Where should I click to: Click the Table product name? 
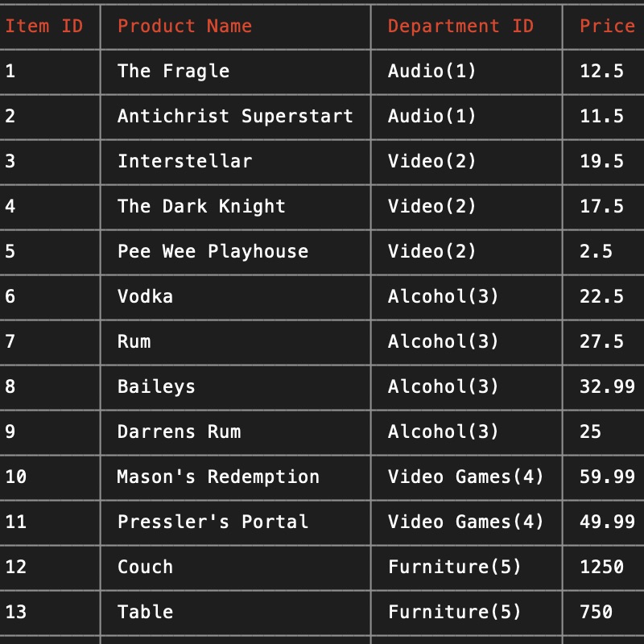(x=145, y=612)
